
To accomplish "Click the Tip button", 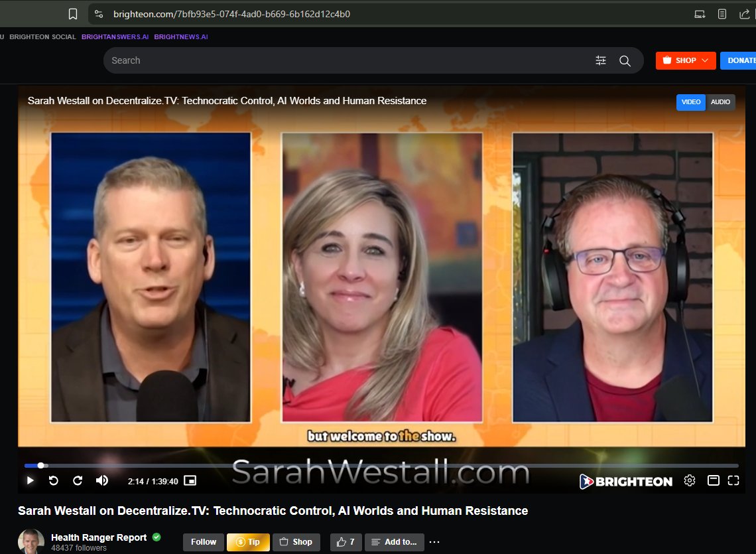I will [248, 542].
